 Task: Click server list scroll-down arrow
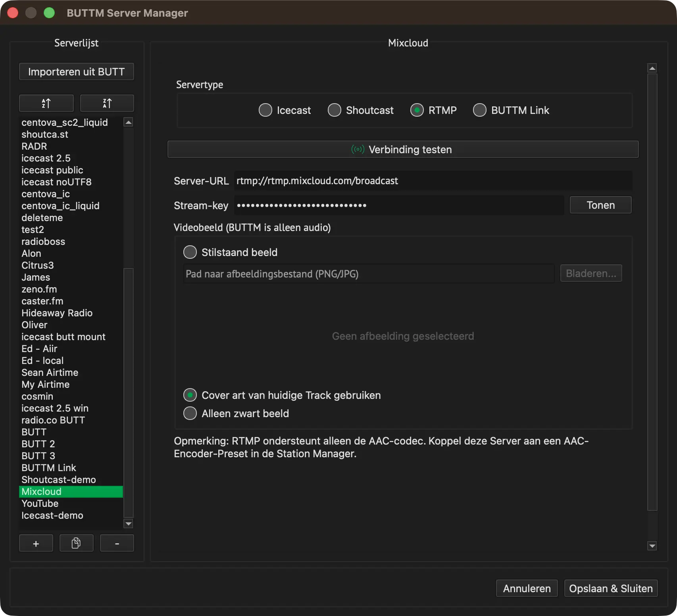click(x=128, y=524)
